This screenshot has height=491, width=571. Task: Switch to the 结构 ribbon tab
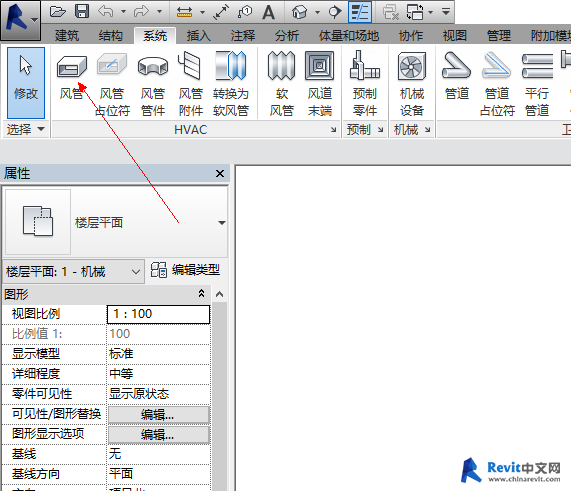[111, 36]
